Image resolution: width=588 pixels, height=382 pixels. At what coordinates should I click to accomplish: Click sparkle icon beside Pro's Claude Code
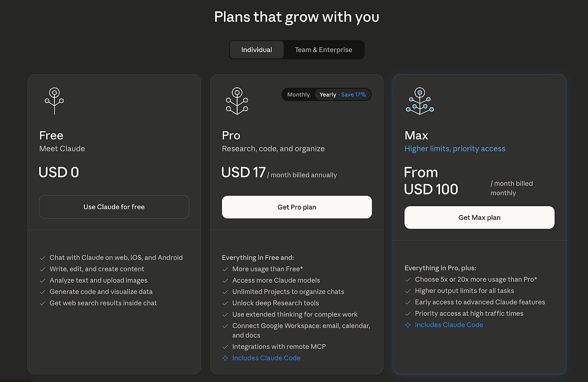click(225, 358)
